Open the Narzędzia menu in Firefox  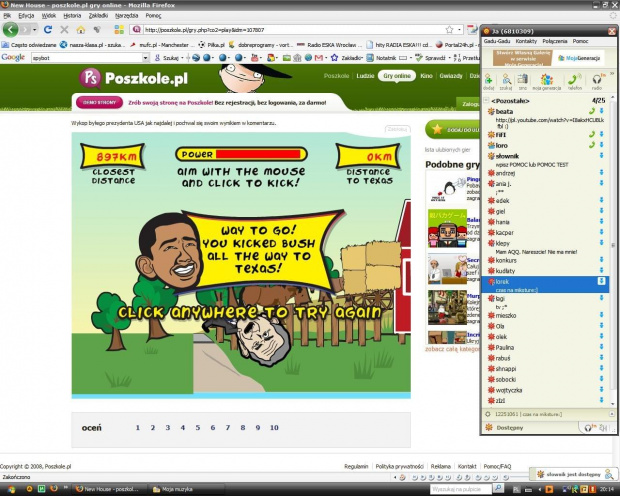[127, 16]
